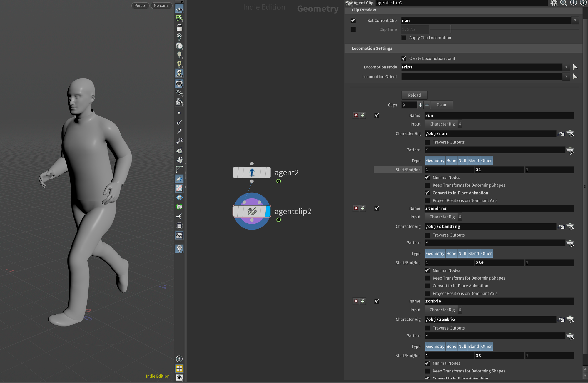This screenshot has height=383, width=588.
Task: Click the lock icon in viewport toolbar
Action: [x=179, y=27]
